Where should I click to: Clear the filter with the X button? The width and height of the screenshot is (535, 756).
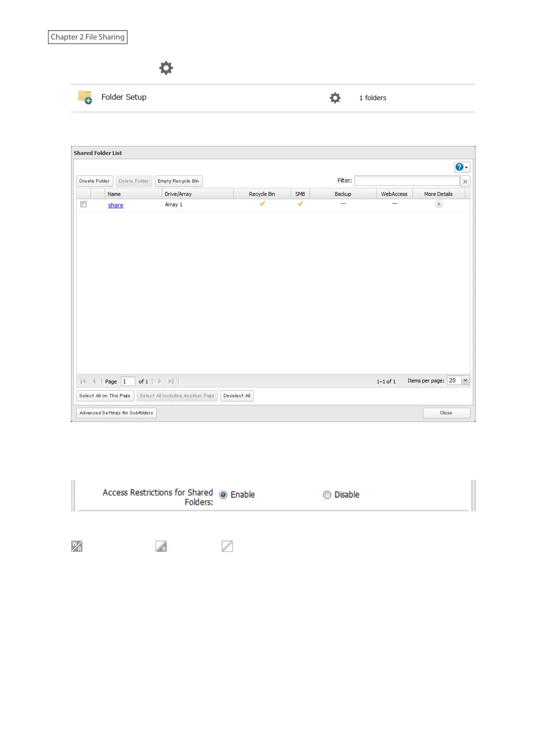click(465, 181)
